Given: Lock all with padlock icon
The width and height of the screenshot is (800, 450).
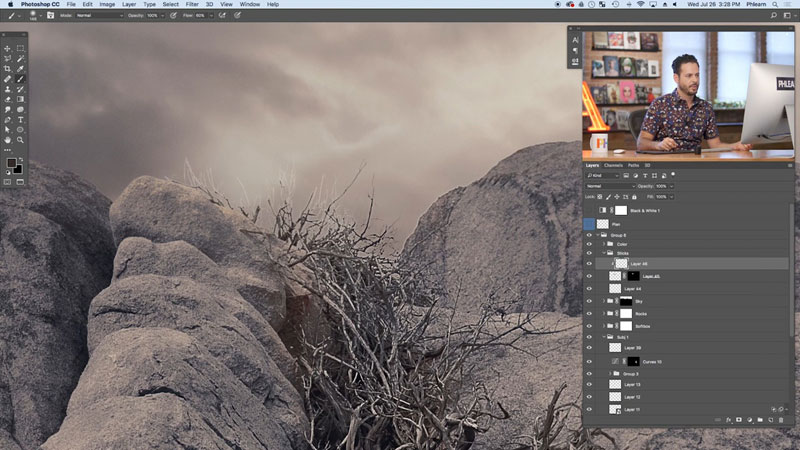Looking at the screenshot, I should coord(634,197).
